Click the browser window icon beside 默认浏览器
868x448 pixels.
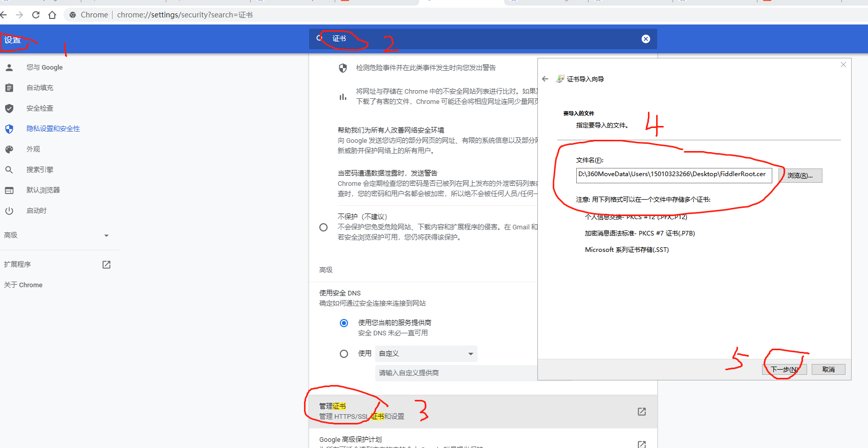(x=9, y=190)
